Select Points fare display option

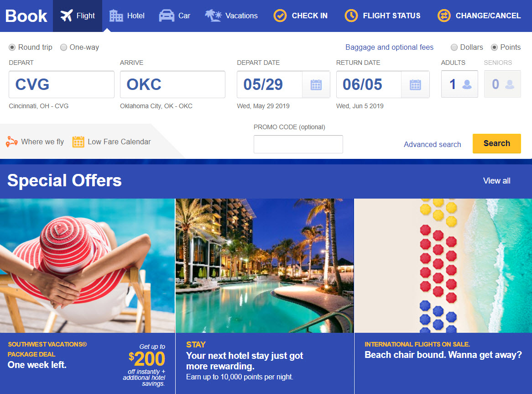494,47
